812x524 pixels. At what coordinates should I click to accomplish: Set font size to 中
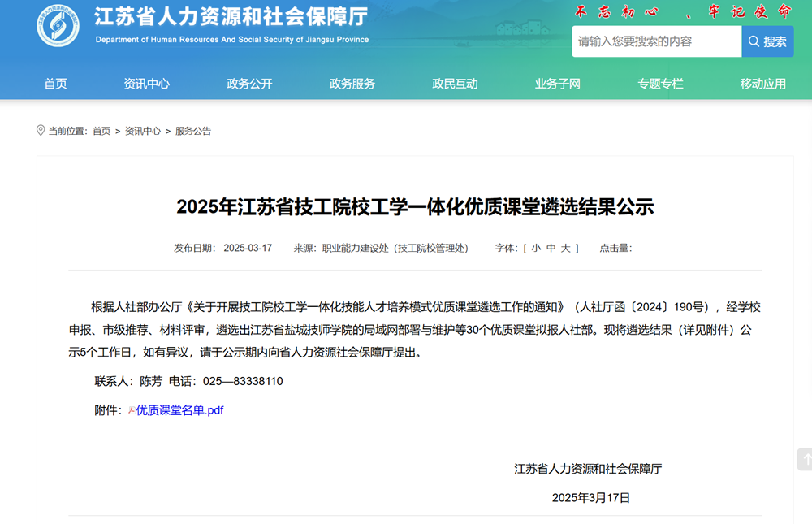click(551, 249)
